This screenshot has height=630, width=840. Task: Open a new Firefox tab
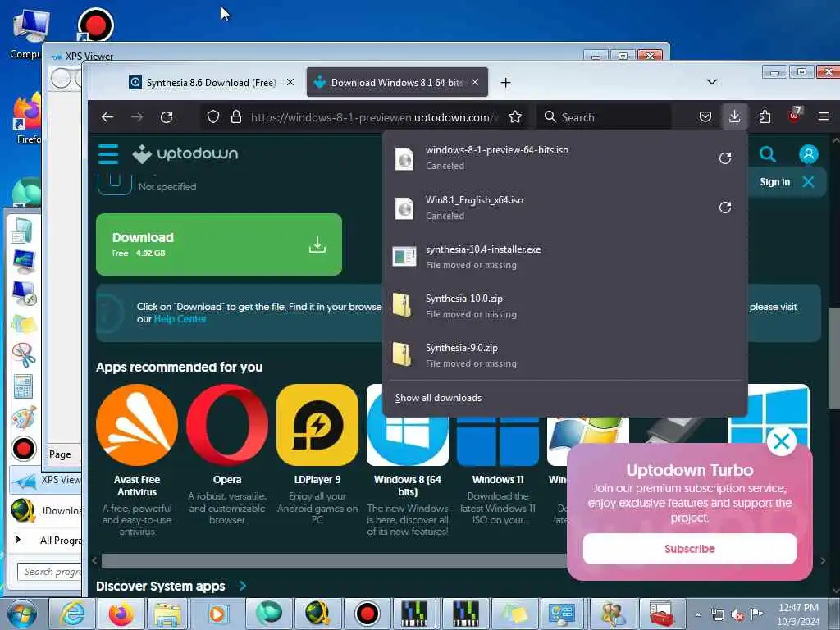pyautogui.click(x=505, y=83)
